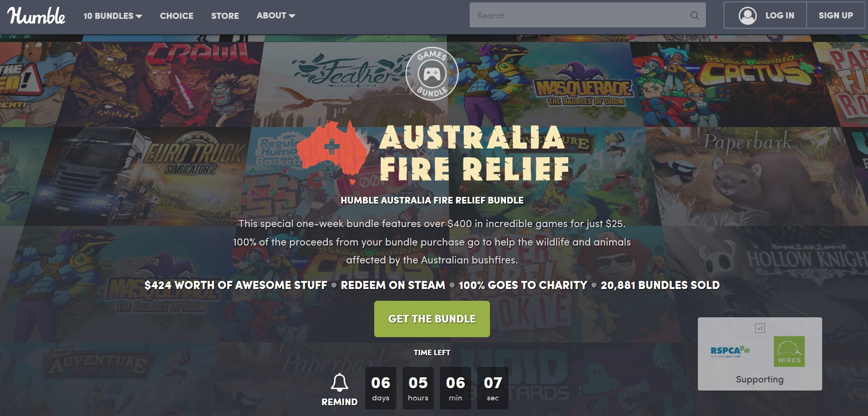This screenshot has height=416, width=868.
Task: Click the Log In link
Action: (x=780, y=16)
